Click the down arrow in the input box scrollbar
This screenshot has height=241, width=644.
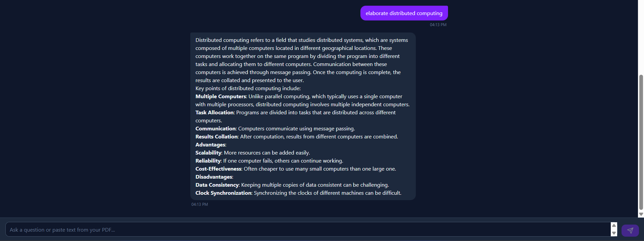[x=614, y=233]
